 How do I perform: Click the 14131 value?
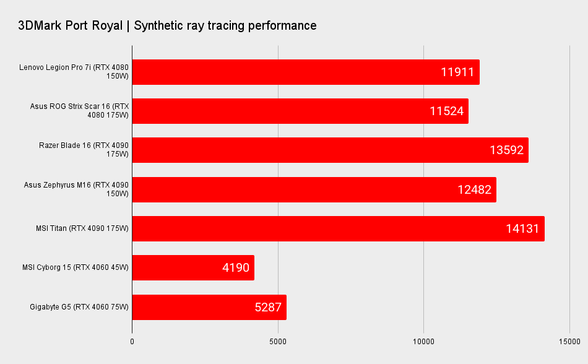522,228
